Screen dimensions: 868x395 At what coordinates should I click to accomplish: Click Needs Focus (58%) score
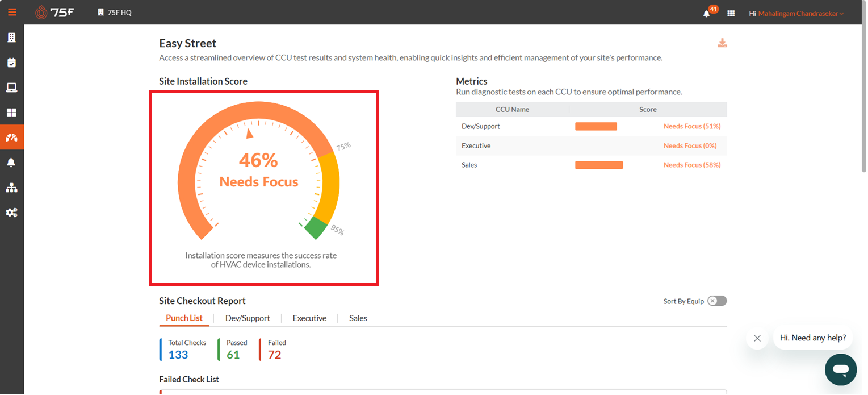click(x=692, y=165)
